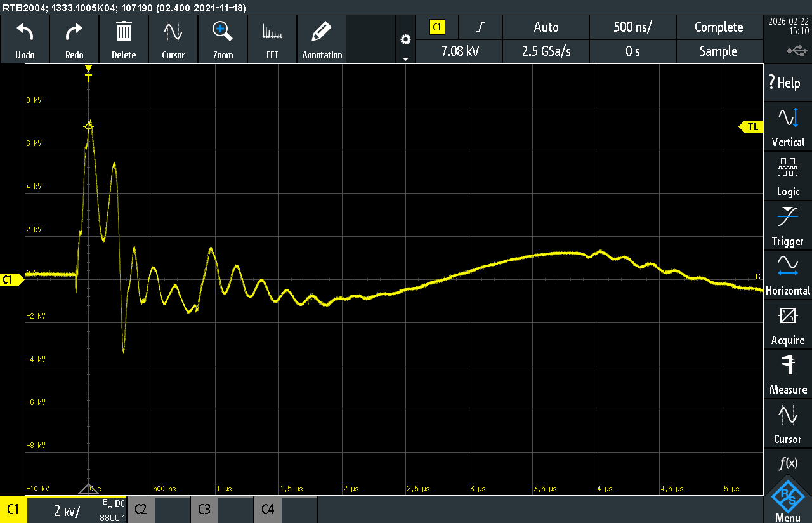Open the 500 ns/ time scale setting
The height and width of the screenshot is (523, 812).
click(x=632, y=27)
